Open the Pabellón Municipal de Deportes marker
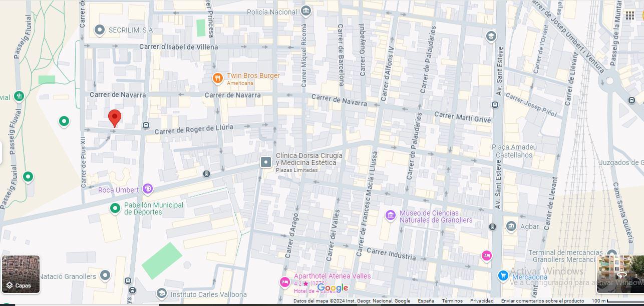 tap(115, 208)
